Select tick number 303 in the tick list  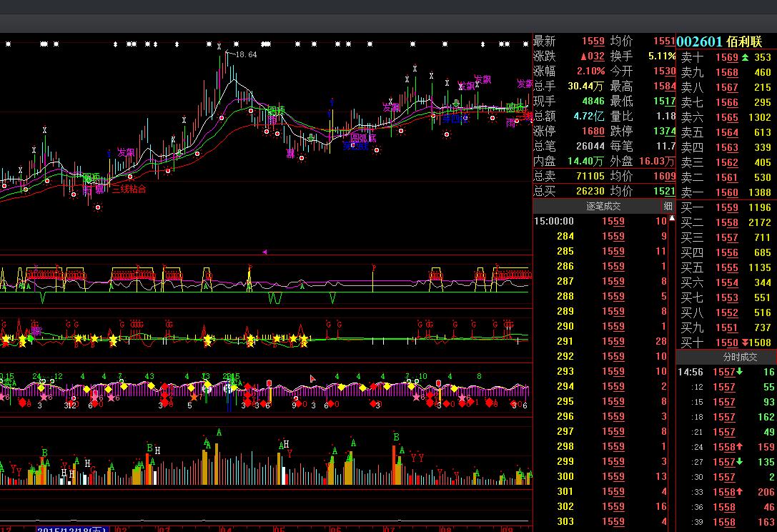click(x=600, y=521)
